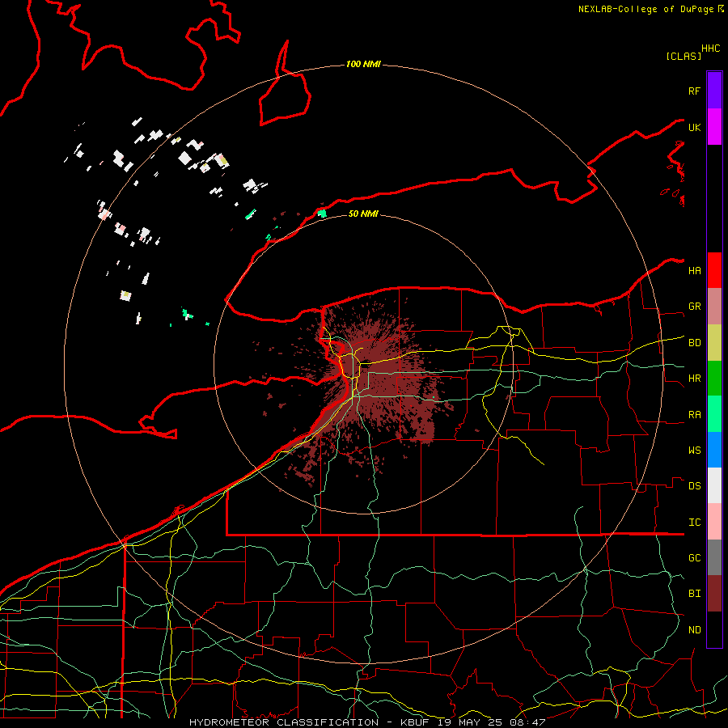Click the HYDROMETEOR CLASSIFICATION title text

pos(284,722)
